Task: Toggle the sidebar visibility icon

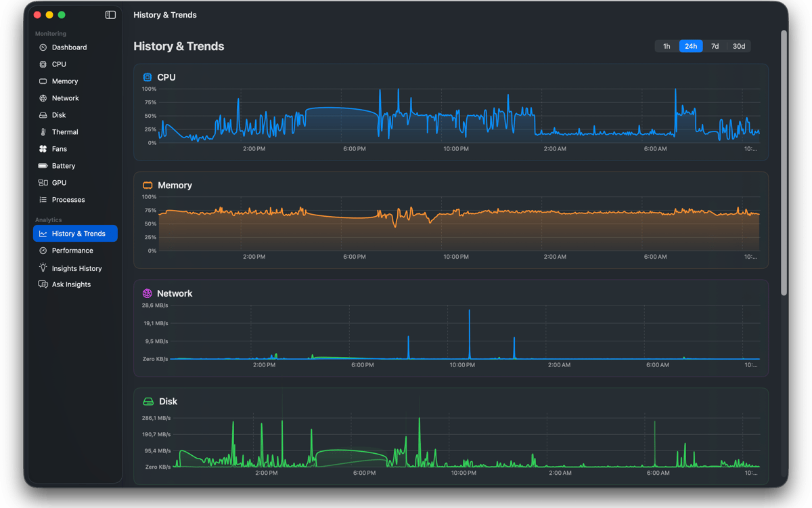Action: click(x=110, y=15)
